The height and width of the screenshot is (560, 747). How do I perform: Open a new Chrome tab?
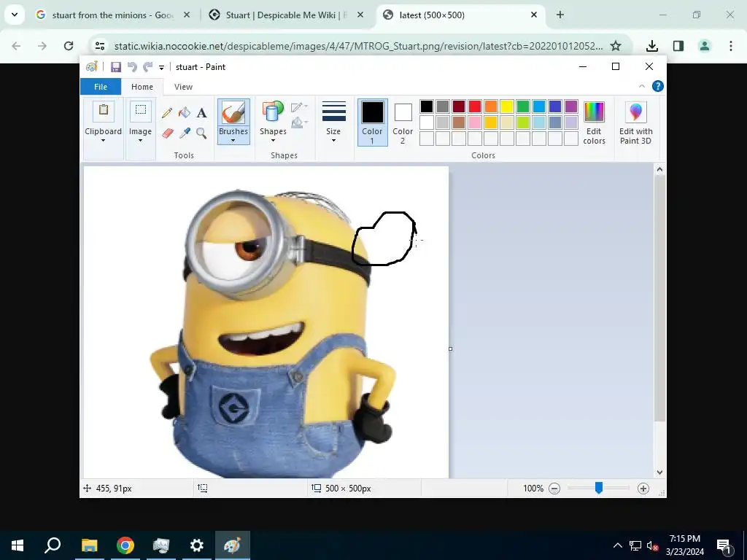(x=560, y=15)
